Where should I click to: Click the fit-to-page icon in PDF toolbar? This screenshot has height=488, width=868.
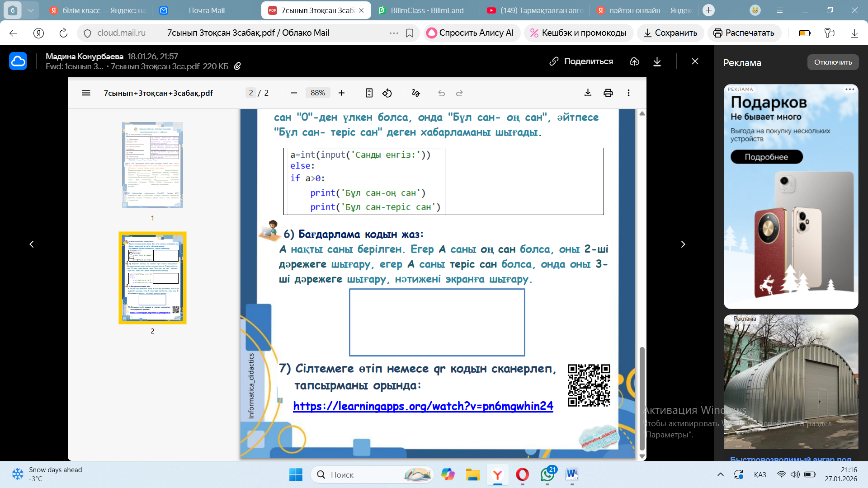369,93
